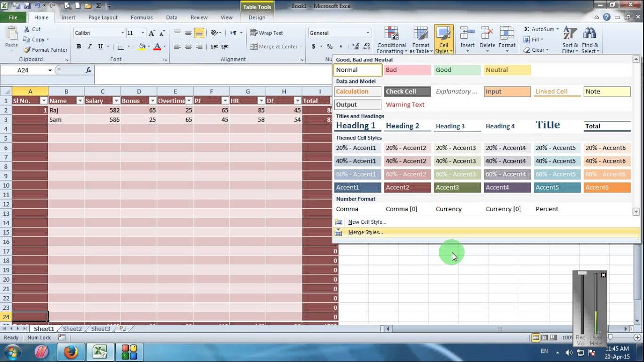Click the Insert cells icon
Image resolution: width=644 pixels, height=362 pixels.
point(467,34)
